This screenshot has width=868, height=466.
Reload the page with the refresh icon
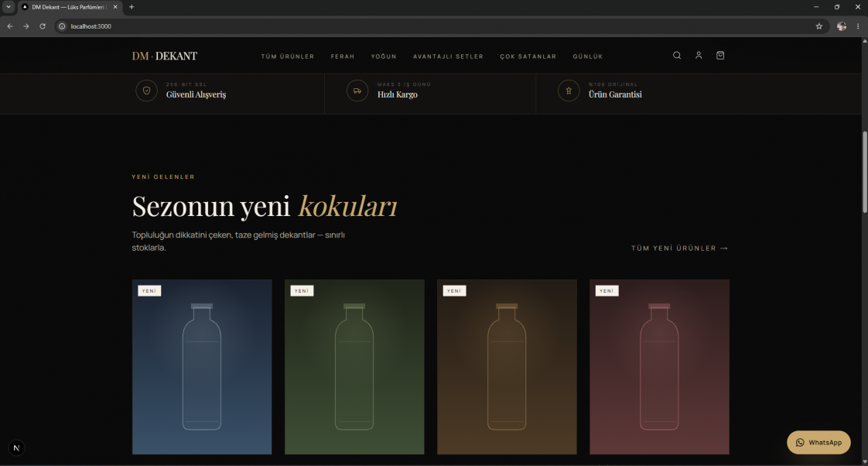(42, 26)
